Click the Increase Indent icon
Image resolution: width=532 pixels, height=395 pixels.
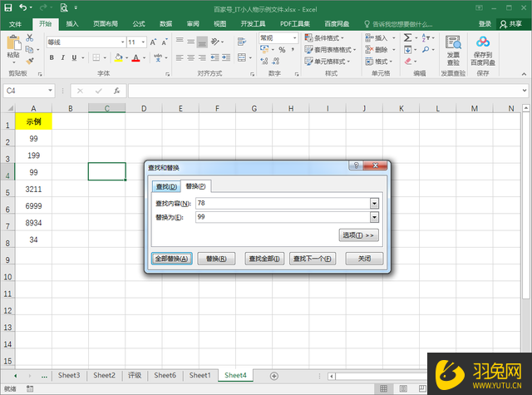point(226,57)
